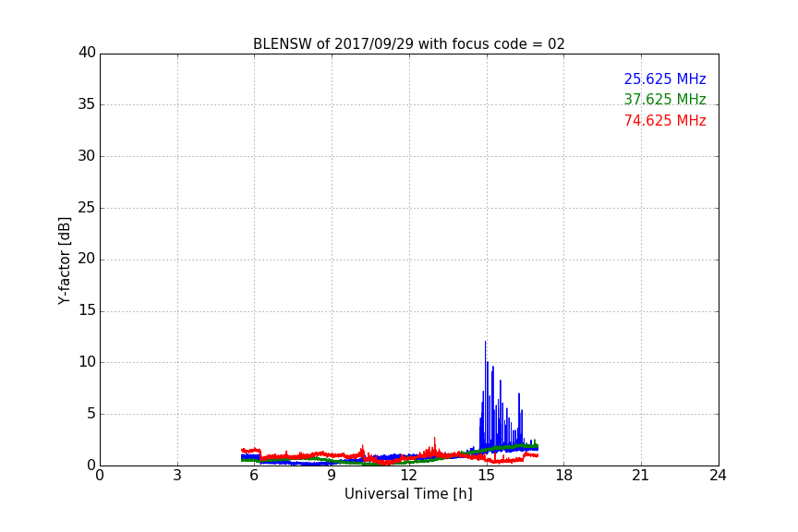The width and height of the screenshot is (798, 532).
Task: Click the x-axis tick label 6
Action: (x=254, y=476)
